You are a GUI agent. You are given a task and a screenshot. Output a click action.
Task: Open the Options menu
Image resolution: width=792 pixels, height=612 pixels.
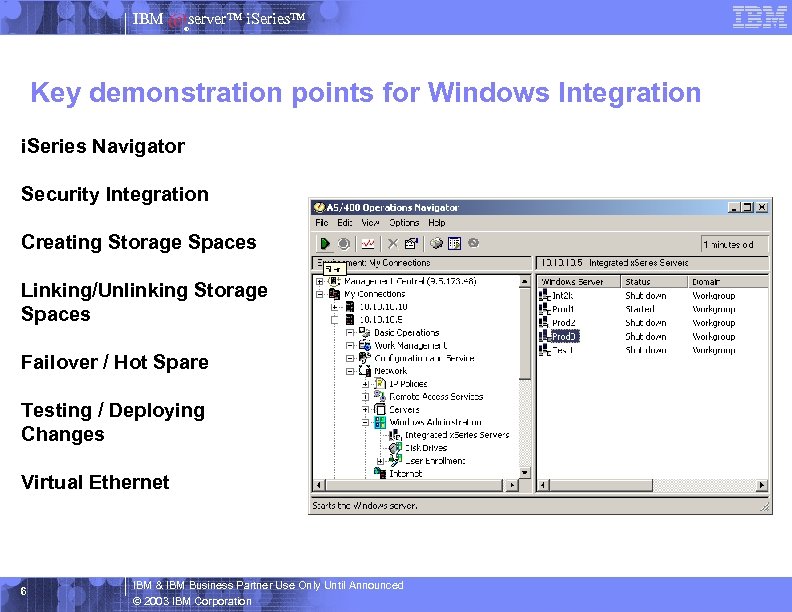(x=404, y=223)
